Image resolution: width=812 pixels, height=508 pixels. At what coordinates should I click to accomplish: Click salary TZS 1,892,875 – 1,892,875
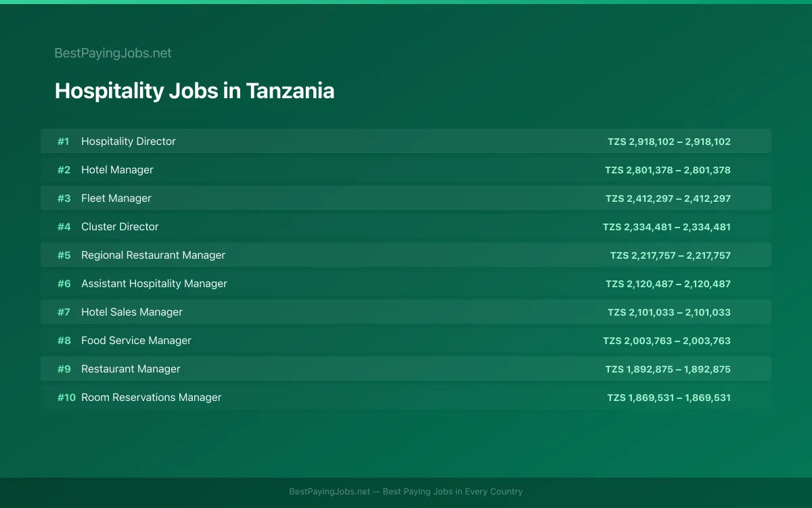coord(668,369)
